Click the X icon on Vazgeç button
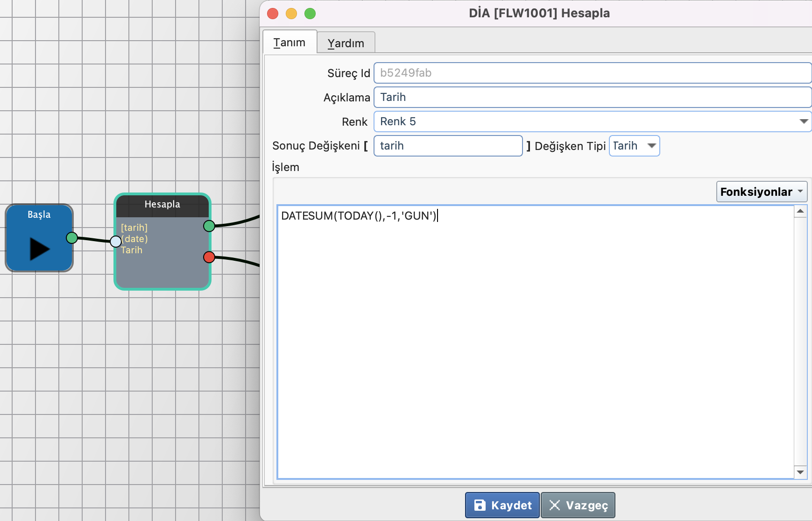812x521 pixels. (555, 505)
